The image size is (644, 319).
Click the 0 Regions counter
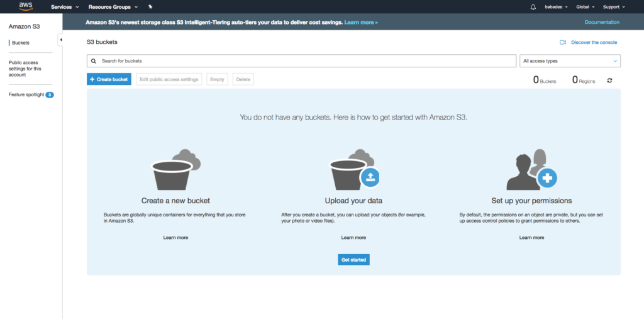pos(584,80)
